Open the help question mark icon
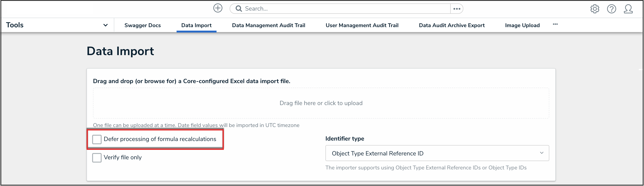Viewport: 644px width, 186px height. 611,9
